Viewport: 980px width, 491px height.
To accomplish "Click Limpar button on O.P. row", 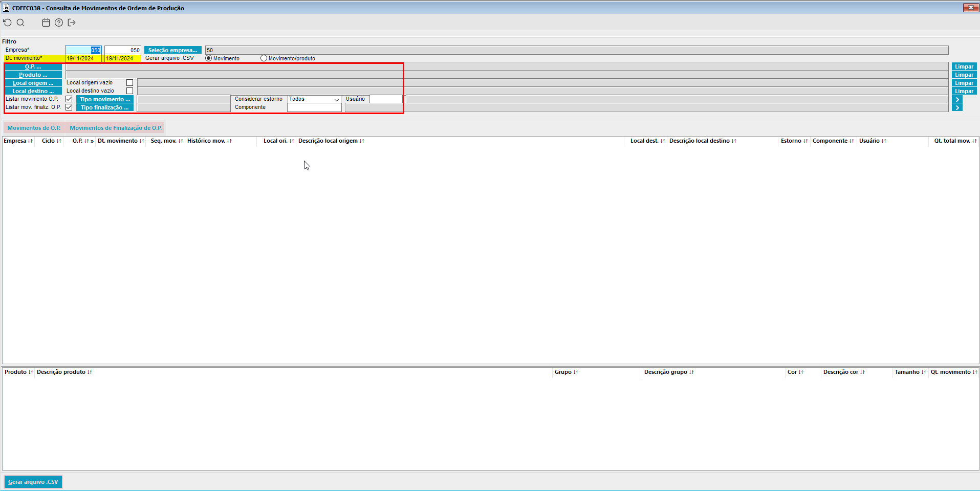I will pyautogui.click(x=964, y=66).
